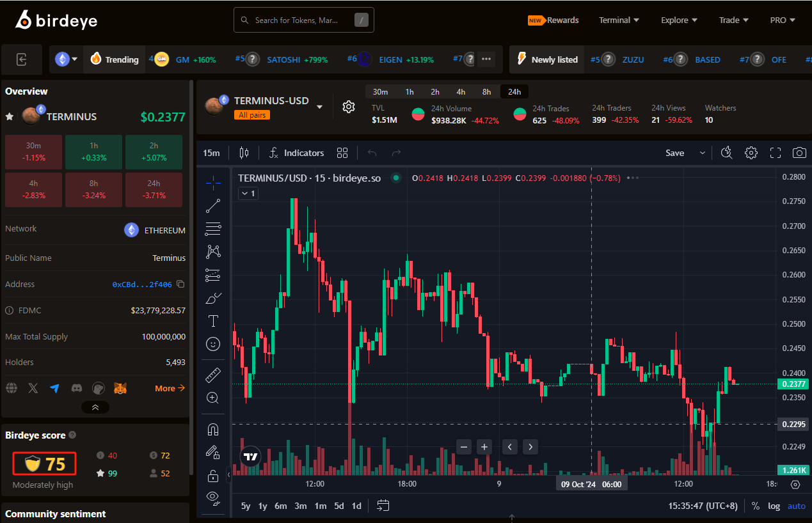Viewport: 812px width, 523px height.
Task: Open the Fibonacci retracement tool
Action: pos(213,229)
